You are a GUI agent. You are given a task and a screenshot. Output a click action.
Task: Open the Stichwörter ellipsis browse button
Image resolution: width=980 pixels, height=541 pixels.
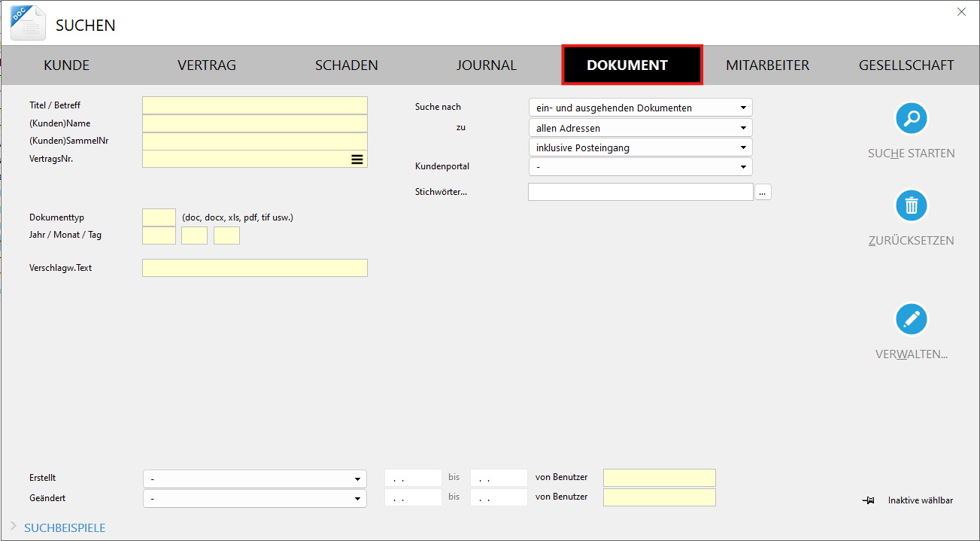[x=763, y=193]
